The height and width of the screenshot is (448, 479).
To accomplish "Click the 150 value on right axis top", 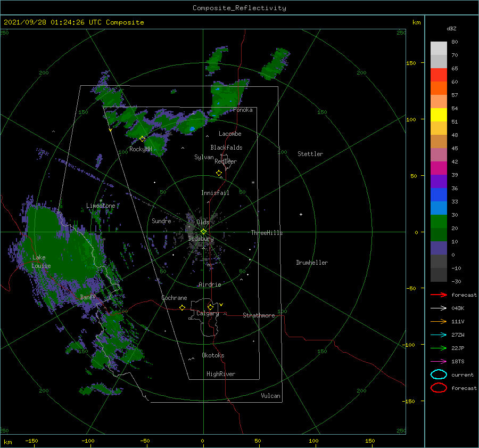I will (x=411, y=63).
